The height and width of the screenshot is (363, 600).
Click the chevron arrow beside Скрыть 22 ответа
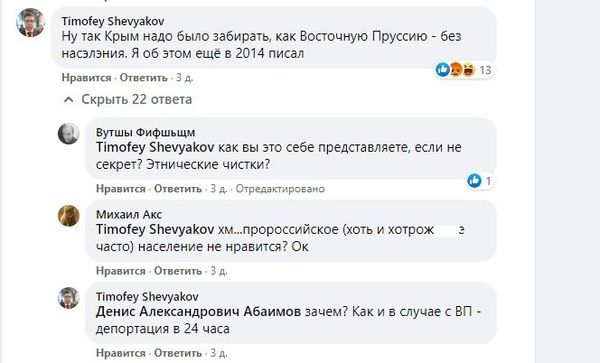pyautogui.click(x=69, y=100)
